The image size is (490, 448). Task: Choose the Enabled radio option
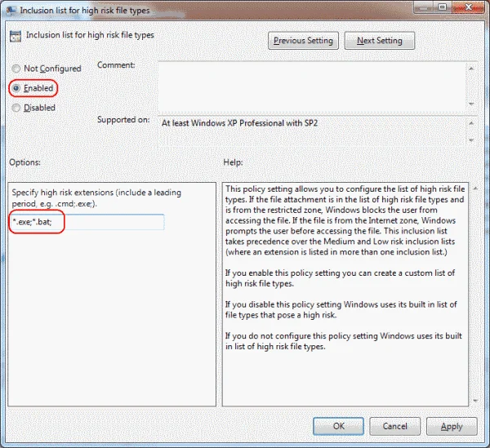coord(16,87)
